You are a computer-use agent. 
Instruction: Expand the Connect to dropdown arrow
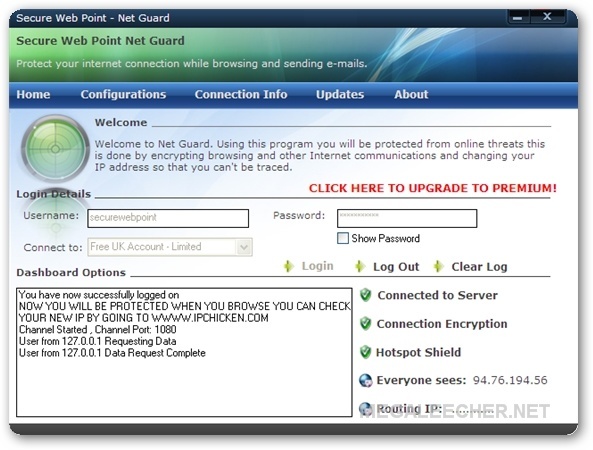244,247
